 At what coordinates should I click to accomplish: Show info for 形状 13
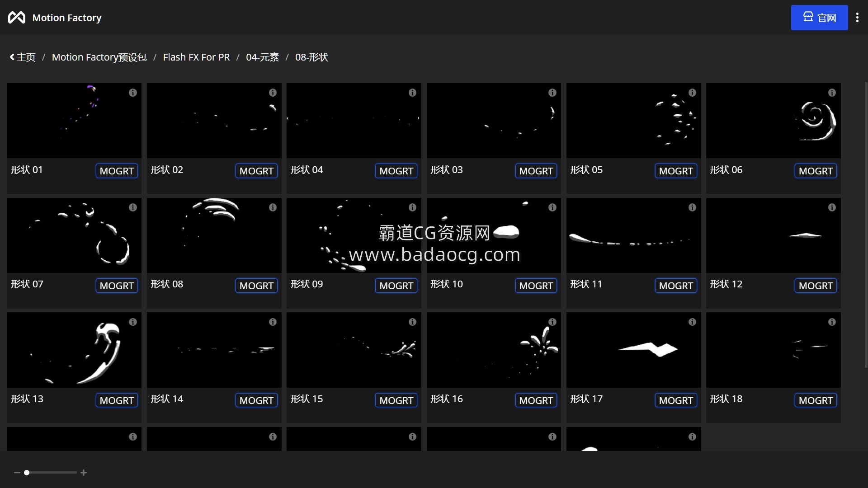[x=132, y=322]
